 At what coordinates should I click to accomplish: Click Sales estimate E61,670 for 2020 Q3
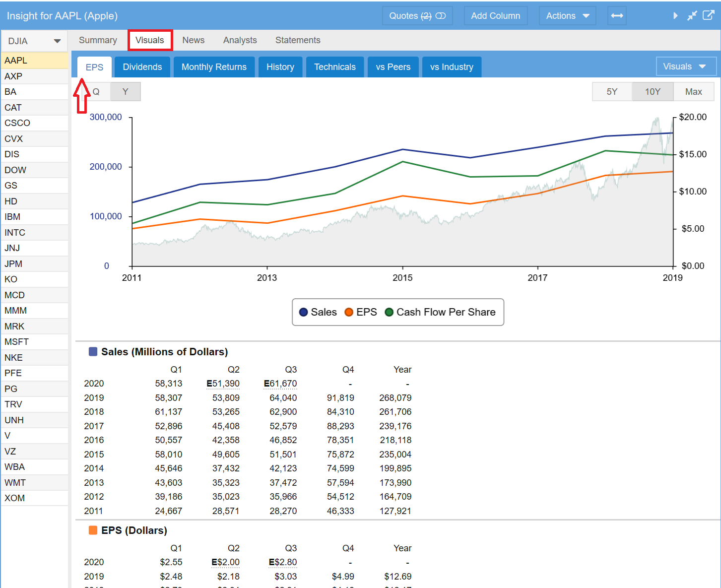coord(280,384)
